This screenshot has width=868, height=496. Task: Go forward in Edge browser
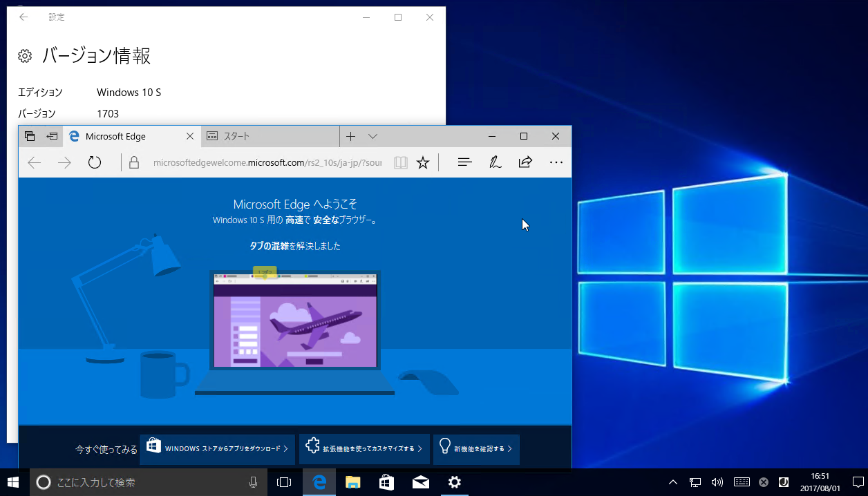coord(64,162)
